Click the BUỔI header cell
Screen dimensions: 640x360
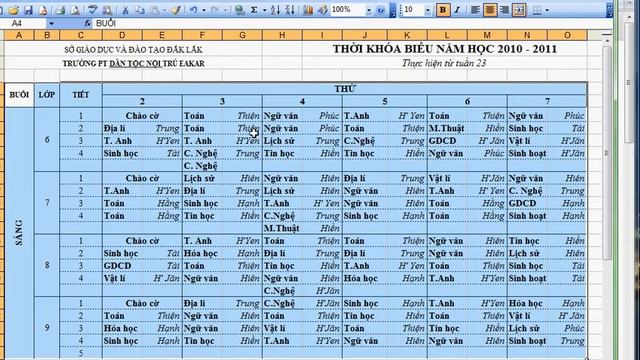pos(19,95)
